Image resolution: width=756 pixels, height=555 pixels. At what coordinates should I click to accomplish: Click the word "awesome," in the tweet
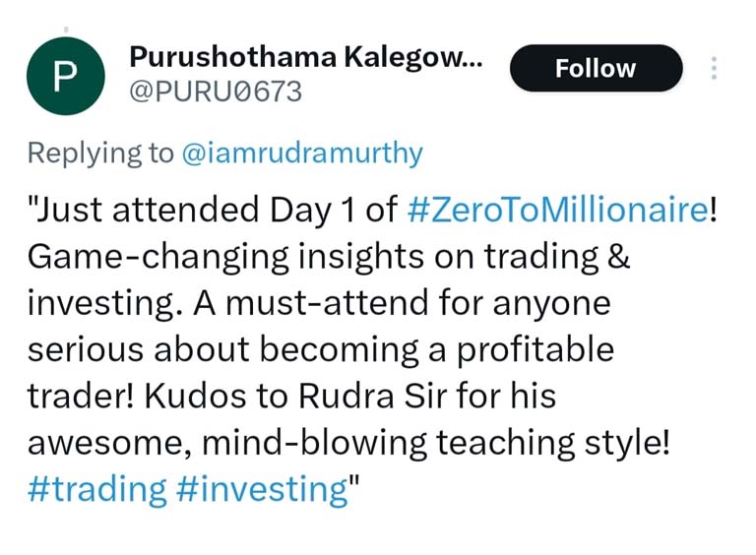coord(108,443)
